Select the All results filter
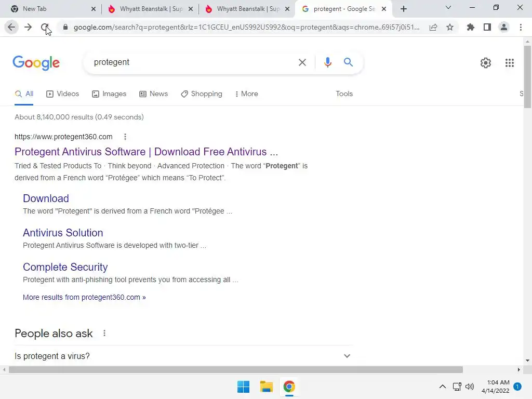This screenshot has width=532, height=399. tap(24, 94)
